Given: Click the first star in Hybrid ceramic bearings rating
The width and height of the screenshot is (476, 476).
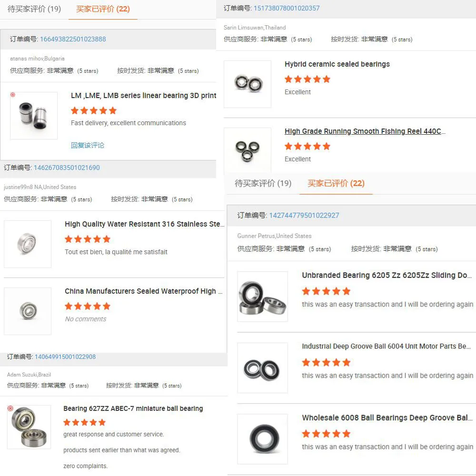Looking at the screenshot, I should tap(288, 79).
